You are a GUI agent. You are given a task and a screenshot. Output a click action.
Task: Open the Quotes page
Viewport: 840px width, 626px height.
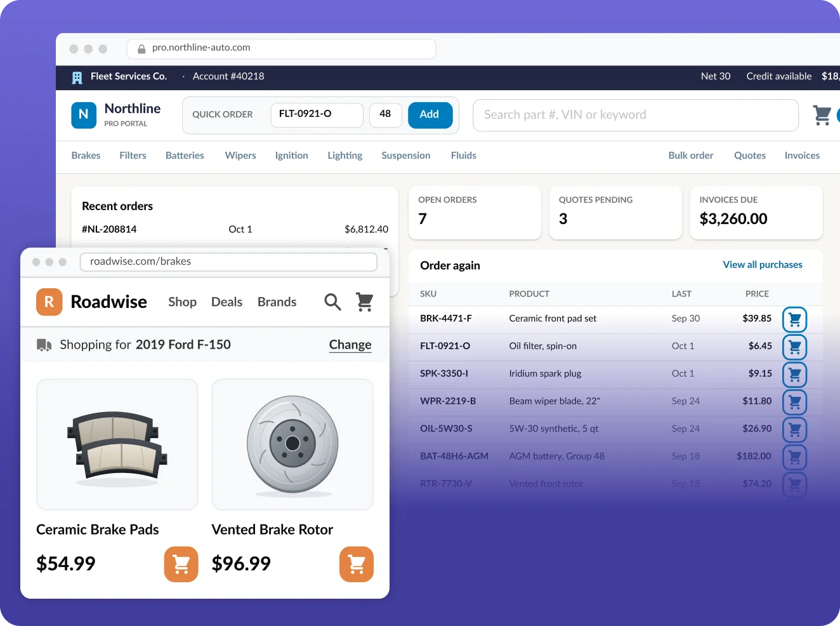750,156
